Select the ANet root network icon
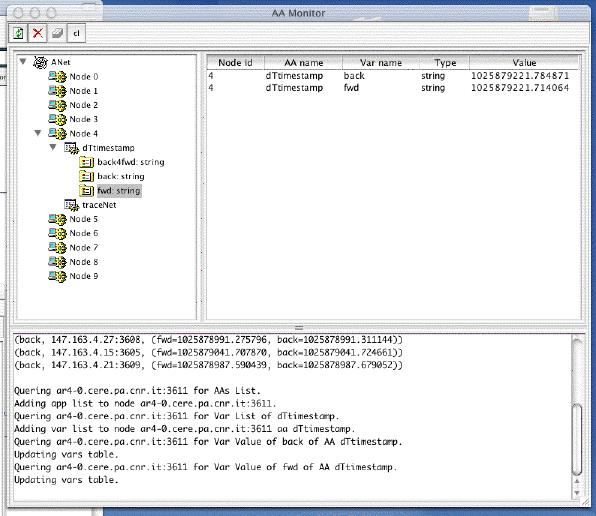Viewport: 596px width, 516px height. click(40, 62)
